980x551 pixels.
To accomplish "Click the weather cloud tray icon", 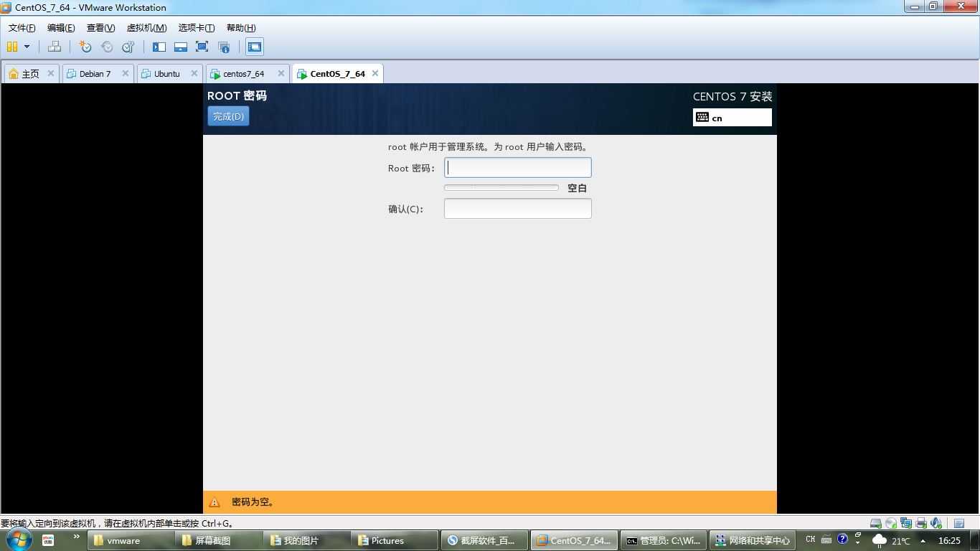I will pyautogui.click(x=879, y=541).
